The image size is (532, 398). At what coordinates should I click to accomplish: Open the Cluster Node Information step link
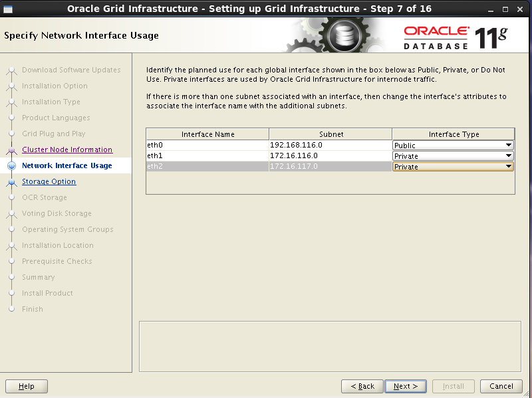67,149
